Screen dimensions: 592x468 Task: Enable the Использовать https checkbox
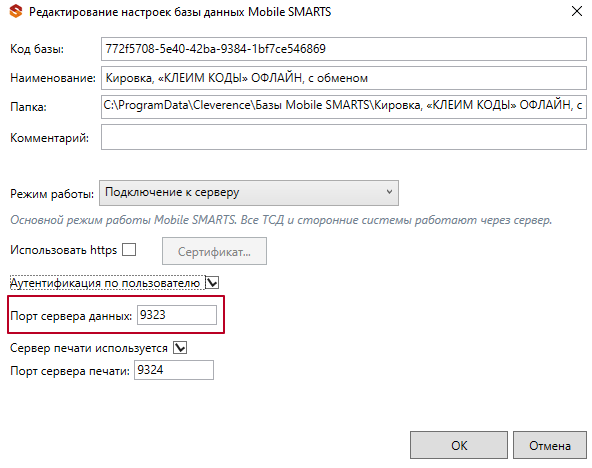pos(129,249)
